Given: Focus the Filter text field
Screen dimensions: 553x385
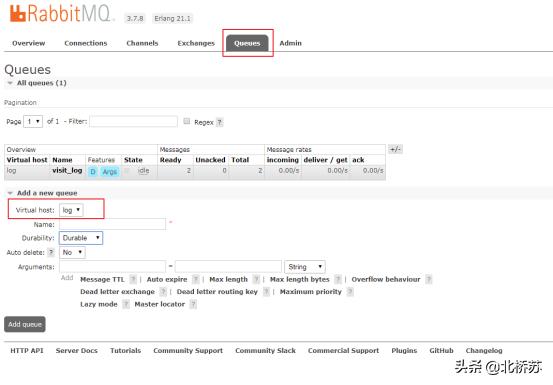Looking at the screenshot, I should click(133, 121).
